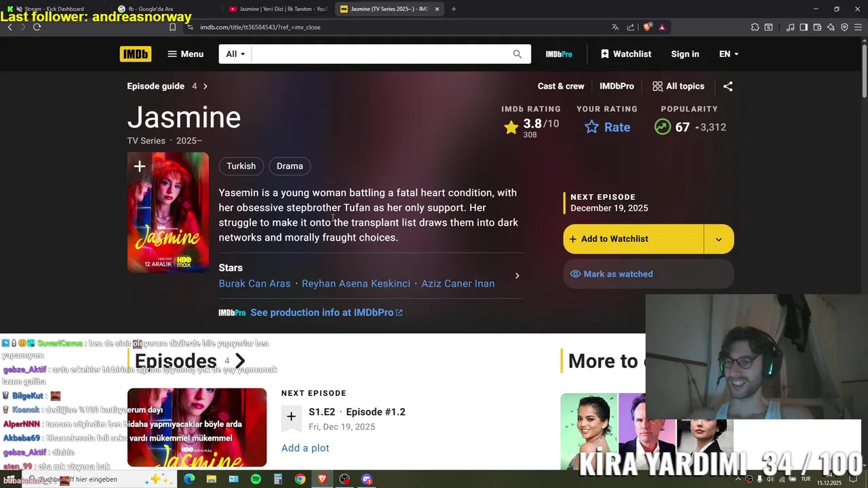Open the IMDb Menu

coord(185,54)
